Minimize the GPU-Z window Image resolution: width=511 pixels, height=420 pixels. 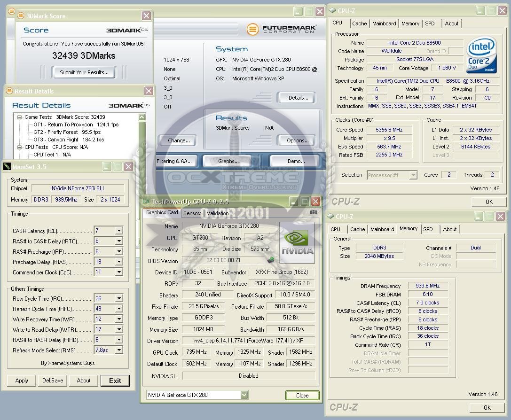[x=294, y=201]
